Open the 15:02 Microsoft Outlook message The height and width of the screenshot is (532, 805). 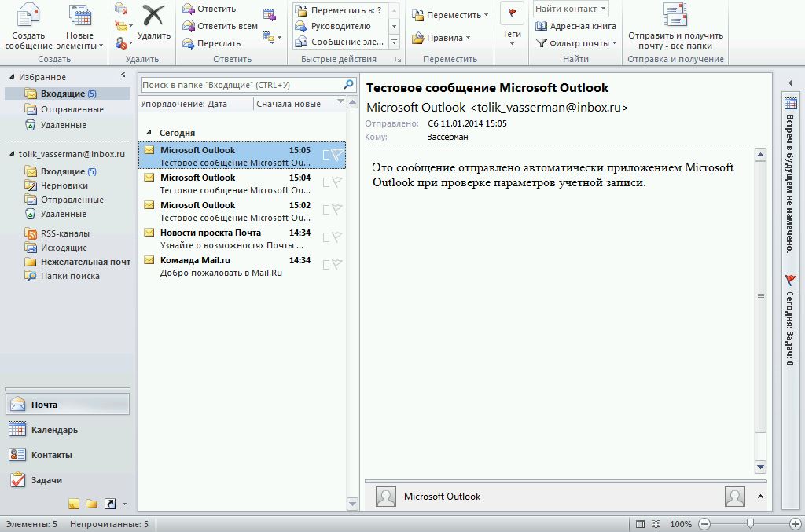coord(242,211)
